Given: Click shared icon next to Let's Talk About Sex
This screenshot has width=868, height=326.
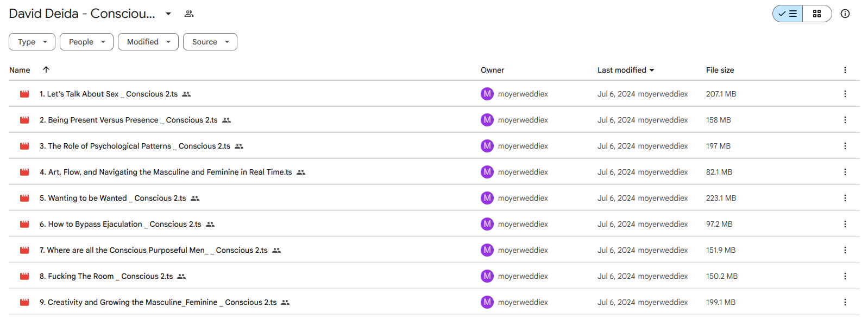Looking at the screenshot, I should tap(186, 94).
